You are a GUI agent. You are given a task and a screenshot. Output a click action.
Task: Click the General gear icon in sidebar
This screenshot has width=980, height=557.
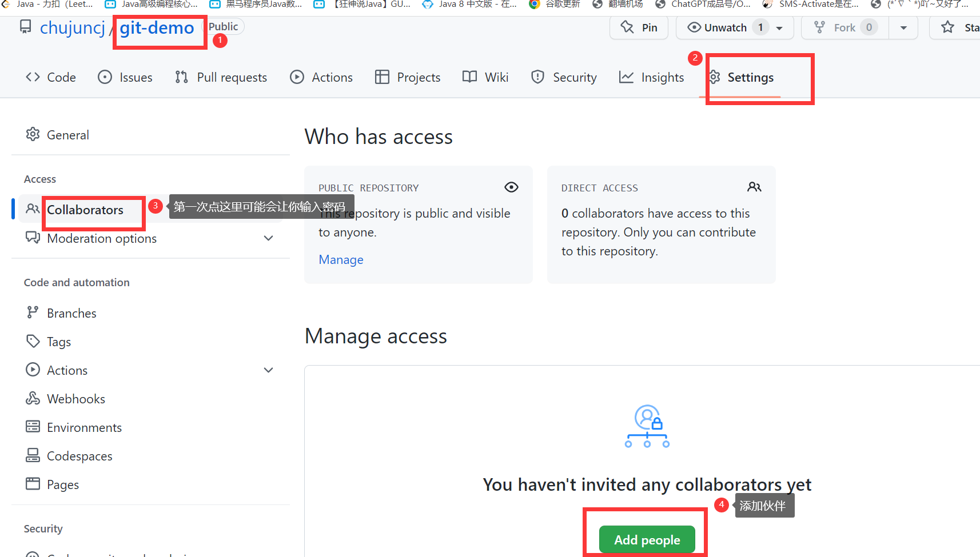point(33,134)
